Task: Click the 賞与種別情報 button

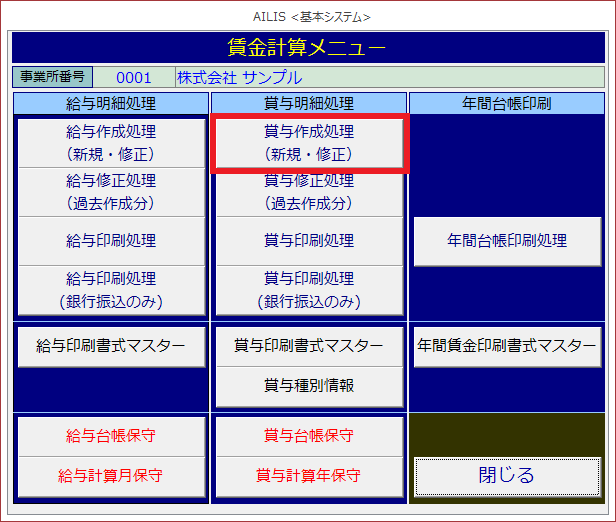Action: (x=308, y=385)
